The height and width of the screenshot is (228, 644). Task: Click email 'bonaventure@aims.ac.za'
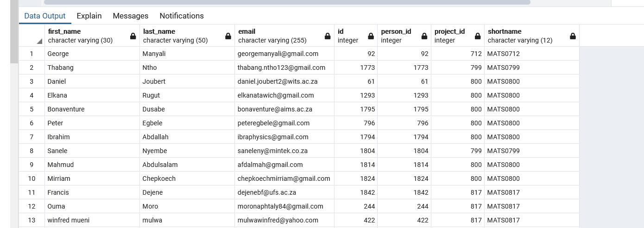click(284, 109)
